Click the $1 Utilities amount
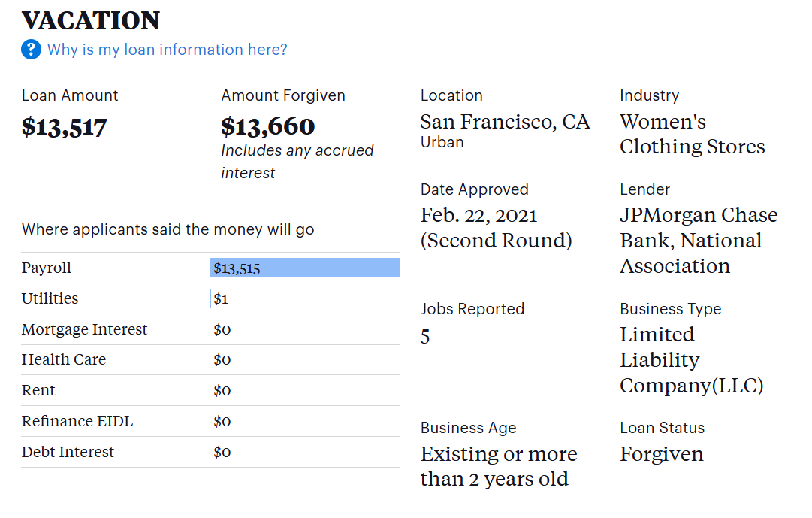The height and width of the screenshot is (518, 812). point(221,299)
